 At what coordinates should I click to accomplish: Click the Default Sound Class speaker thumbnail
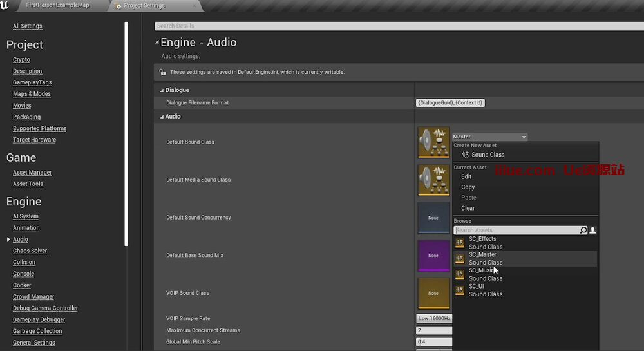pos(433,142)
